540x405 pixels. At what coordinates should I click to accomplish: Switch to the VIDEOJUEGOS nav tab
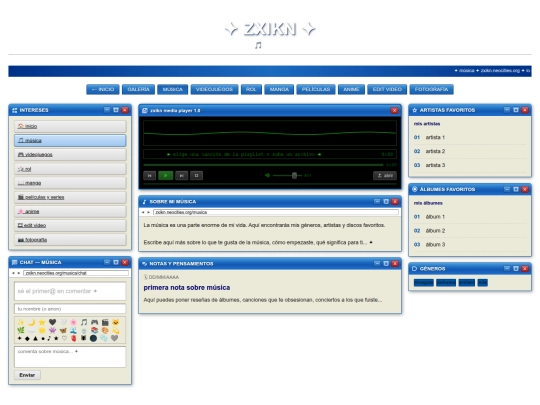[x=214, y=90]
